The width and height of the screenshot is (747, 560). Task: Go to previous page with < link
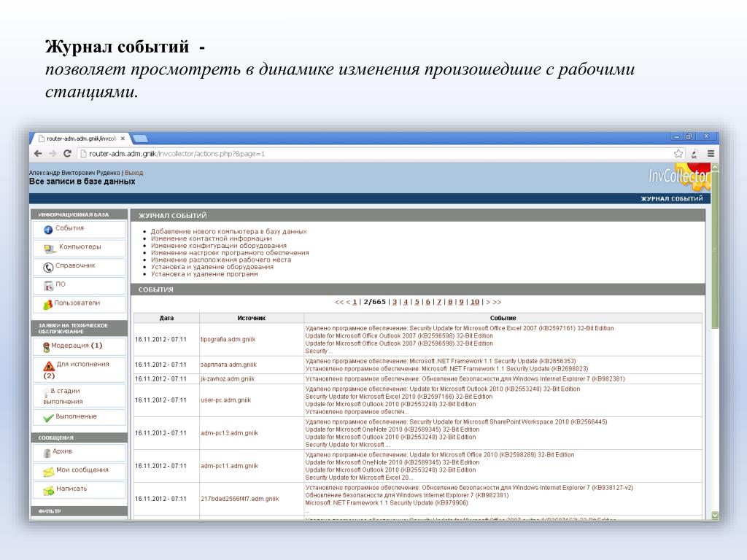(x=348, y=302)
